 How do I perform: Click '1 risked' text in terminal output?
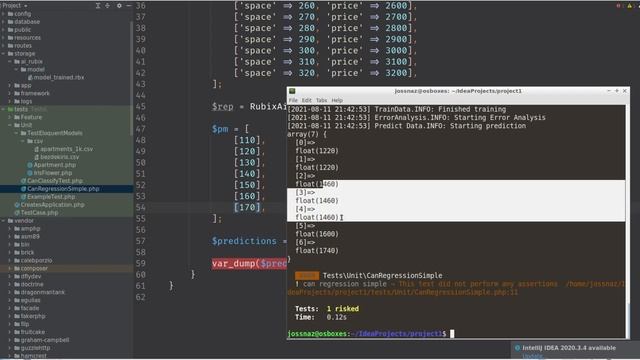coord(342,309)
